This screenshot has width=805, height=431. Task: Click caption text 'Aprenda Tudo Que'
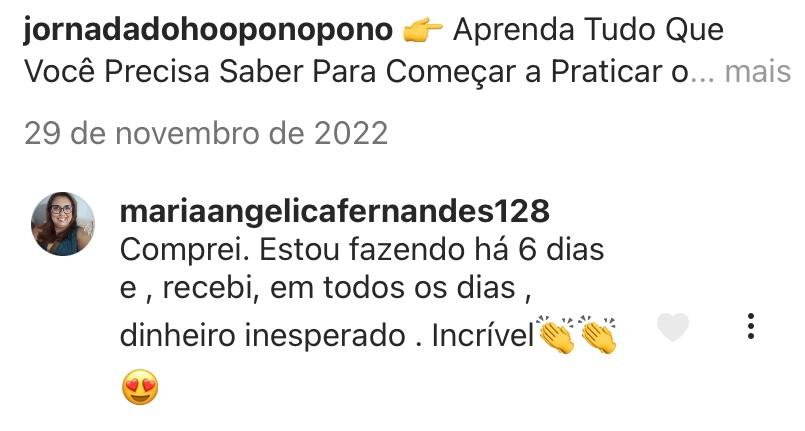pyautogui.click(x=588, y=30)
